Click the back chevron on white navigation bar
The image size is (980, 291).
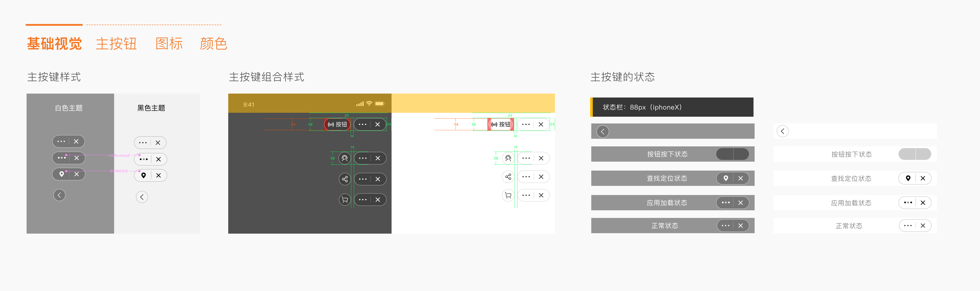pyautogui.click(x=782, y=131)
